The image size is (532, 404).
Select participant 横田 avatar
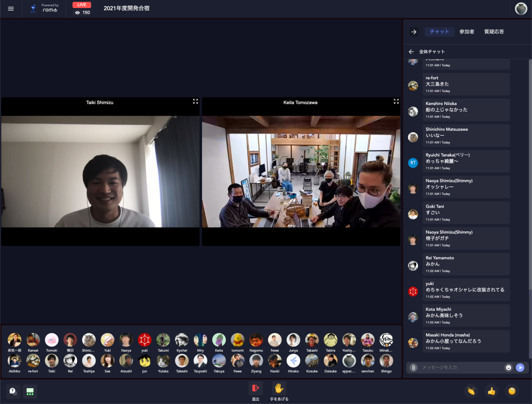tap(70, 340)
